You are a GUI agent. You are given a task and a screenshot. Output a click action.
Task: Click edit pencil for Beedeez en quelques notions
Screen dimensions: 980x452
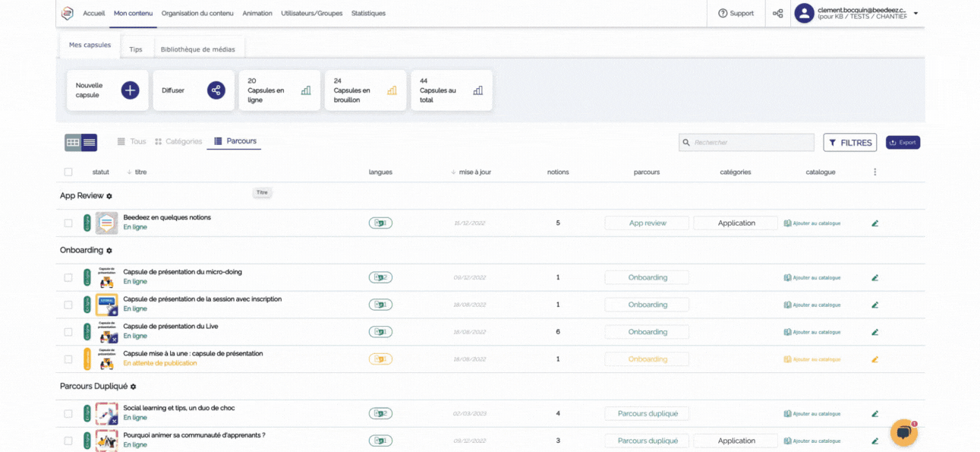pos(874,223)
